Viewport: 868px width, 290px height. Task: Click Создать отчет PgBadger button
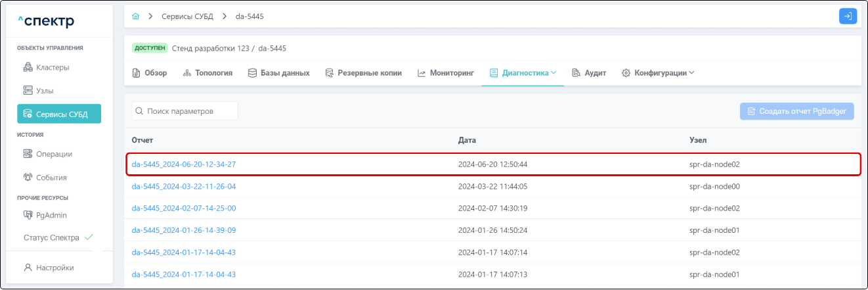click(x=796, y=111)
